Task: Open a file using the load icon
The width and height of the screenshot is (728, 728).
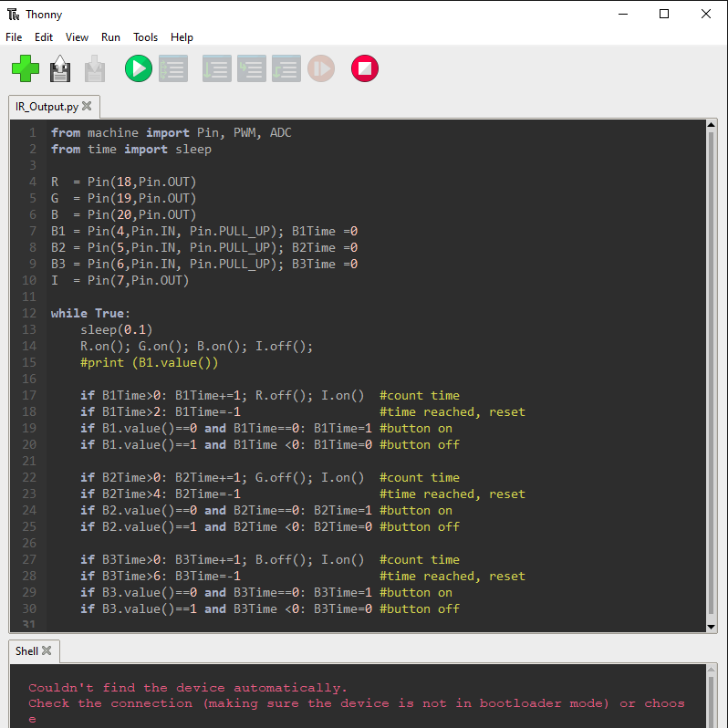Action: (x=60, y=68)
